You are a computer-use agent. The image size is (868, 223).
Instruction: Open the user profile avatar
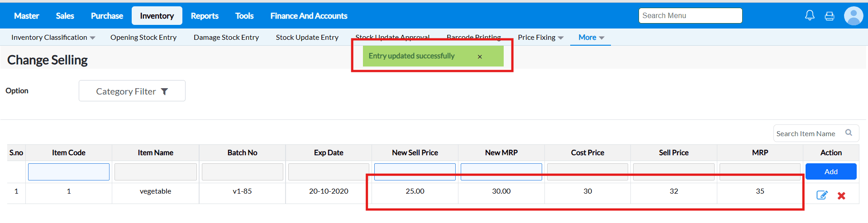pos(853,16)
